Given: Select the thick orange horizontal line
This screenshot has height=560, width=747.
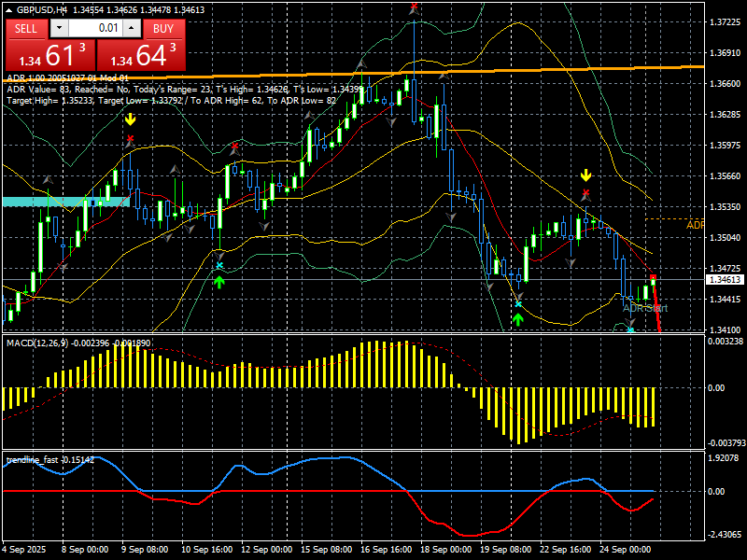Looking at the screenshot, I should pyautogui.click(x=354, y=73).
